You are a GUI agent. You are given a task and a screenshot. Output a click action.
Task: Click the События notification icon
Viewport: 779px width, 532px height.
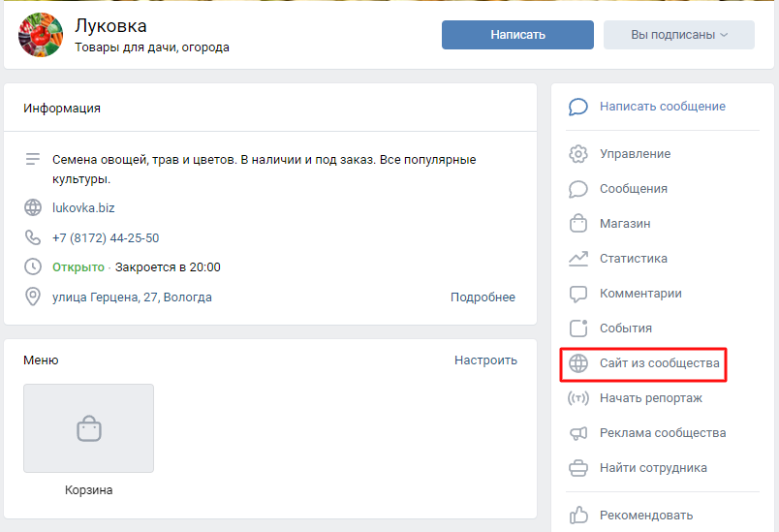pyautogui.click(x=578, y=329)
